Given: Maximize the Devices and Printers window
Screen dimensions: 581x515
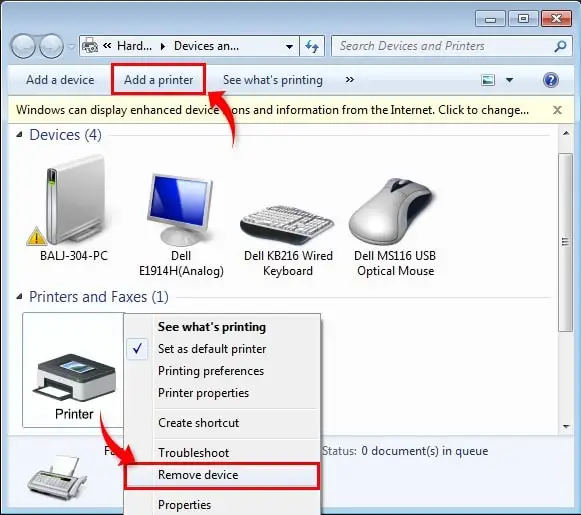Looking at the screenshot, I should pos(523,19).
